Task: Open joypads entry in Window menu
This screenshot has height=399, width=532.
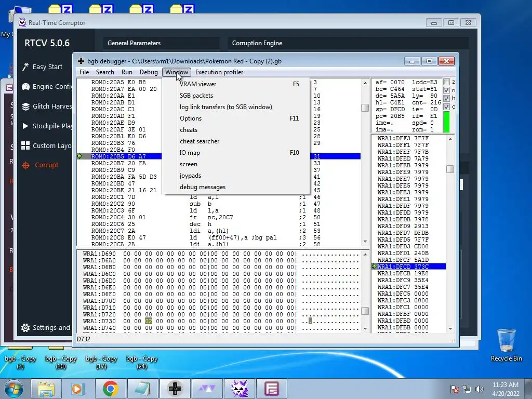Action: pyautogui.click(x=236, y=176)
